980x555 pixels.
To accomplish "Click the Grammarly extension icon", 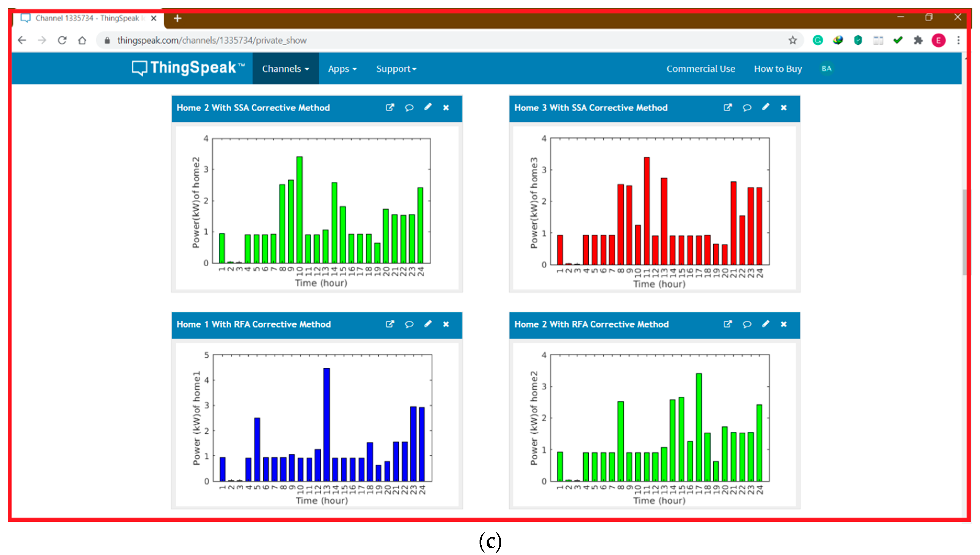I will point(818,40).
